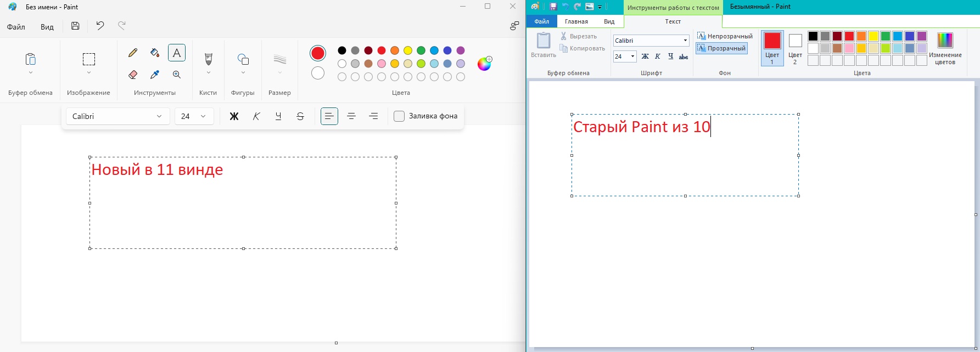The height and width of the screenshot is (352, 980).
Task: Open Файл tab in old Paint
Action: click(542, 21)
